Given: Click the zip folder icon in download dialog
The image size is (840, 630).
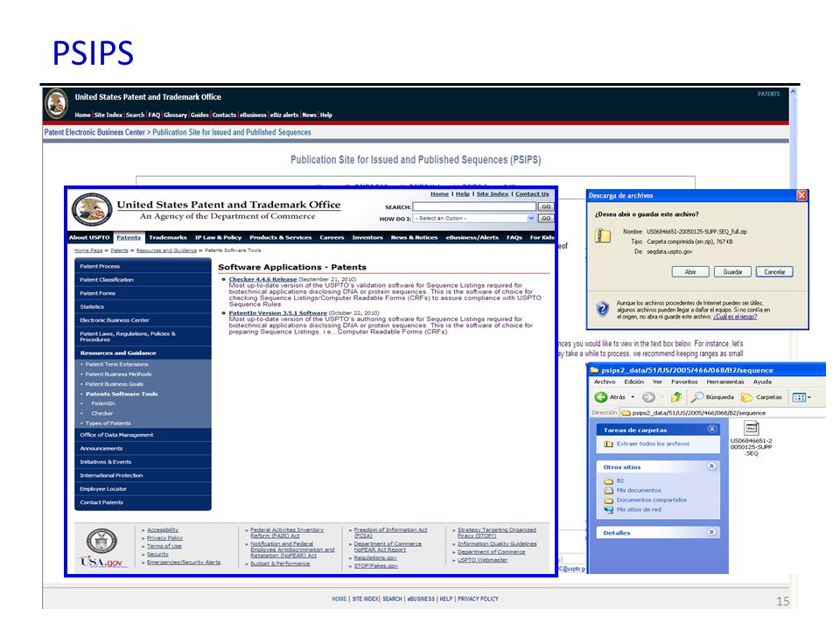Looking at the screenshot, I should click(603, 235).
